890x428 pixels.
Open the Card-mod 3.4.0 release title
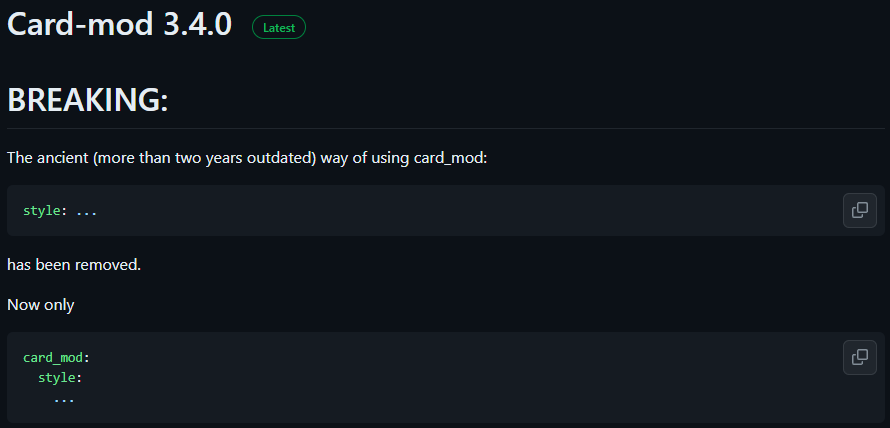coord(119,25)
